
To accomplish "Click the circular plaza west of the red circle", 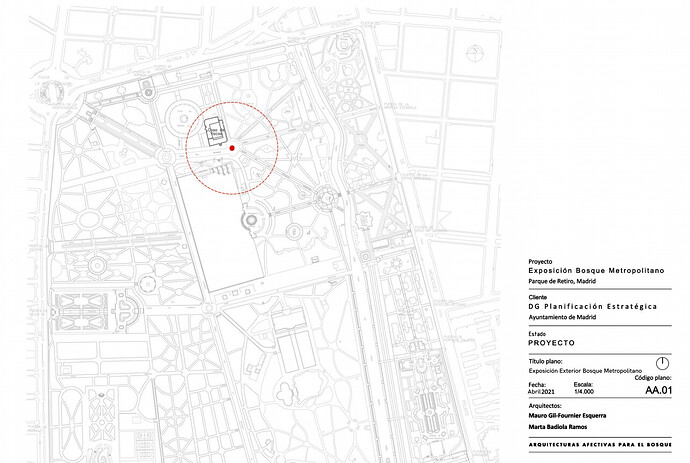I will point(184,119).
